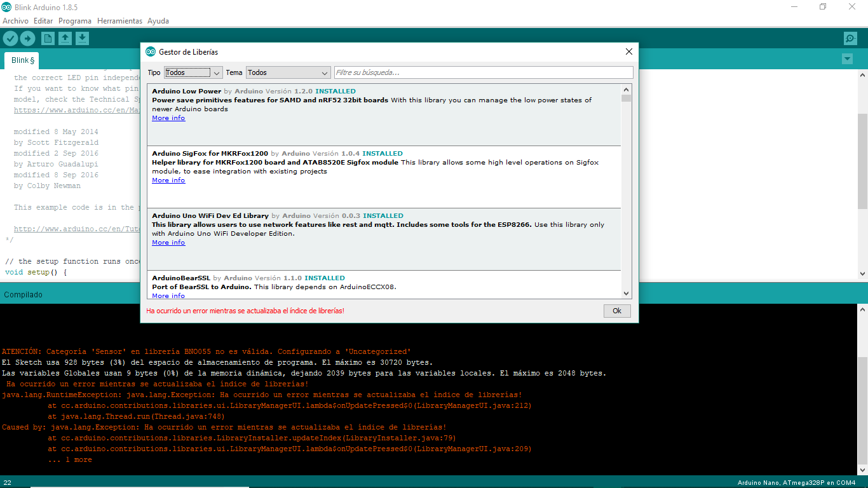Close the Gestor de Librerías dialog
This screenshot has width=868, height=488.
click(629, 51)
